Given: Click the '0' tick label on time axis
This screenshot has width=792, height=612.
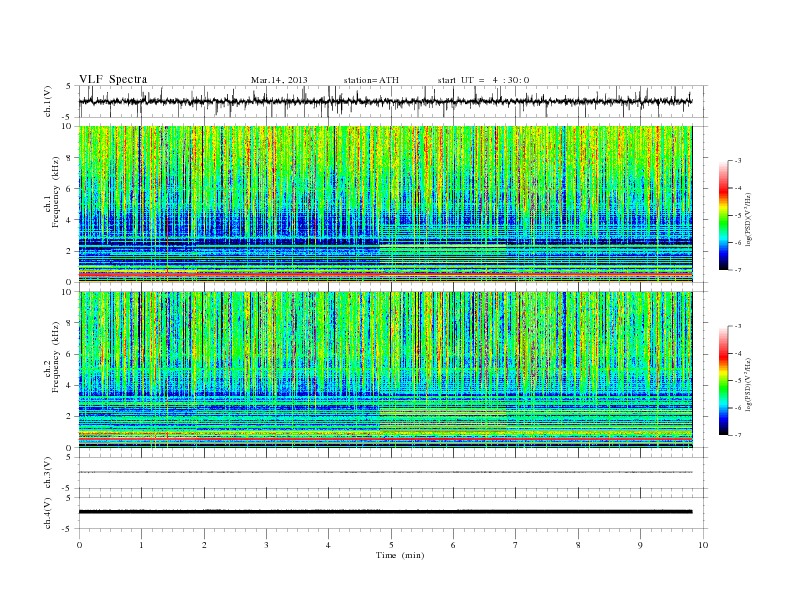Looking at the screenshot, I should pos(79,545).
